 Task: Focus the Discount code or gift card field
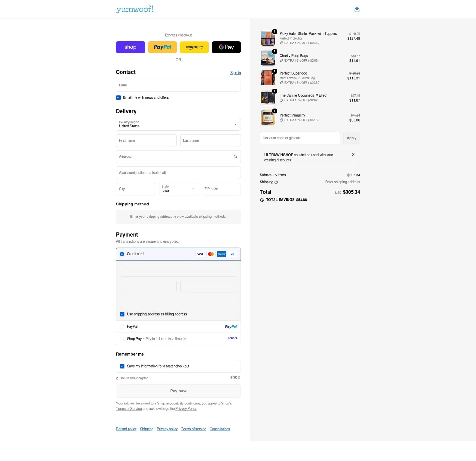300,138
